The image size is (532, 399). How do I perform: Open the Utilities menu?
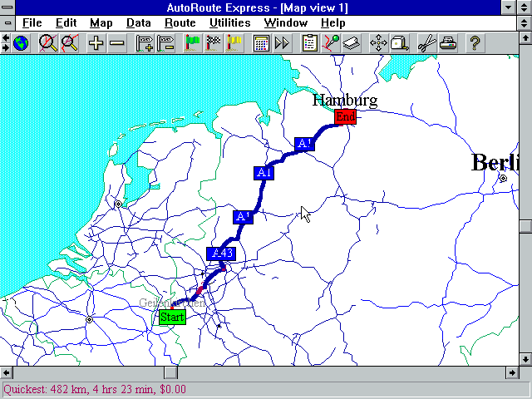[x=230, y=23]
